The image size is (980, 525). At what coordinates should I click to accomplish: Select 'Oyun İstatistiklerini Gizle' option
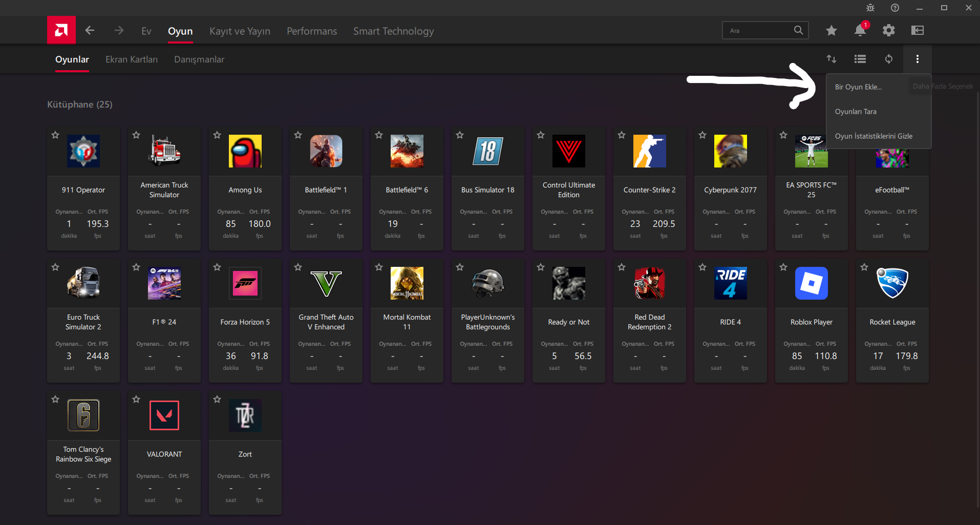click(x=879, y=136)
